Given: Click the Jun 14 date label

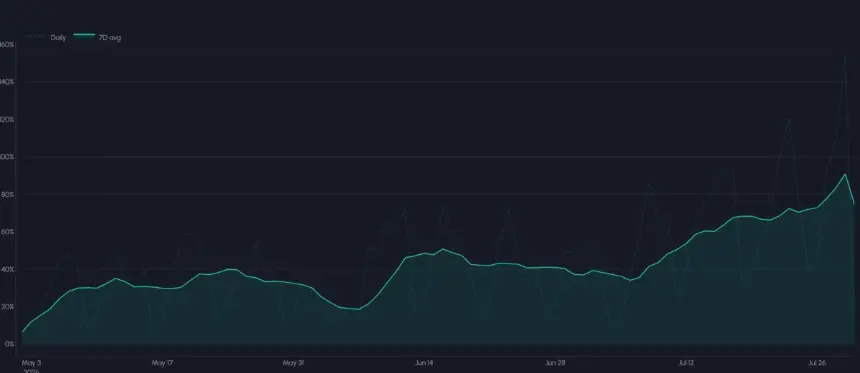Looking at the screenshot, I should pos(424,363).
